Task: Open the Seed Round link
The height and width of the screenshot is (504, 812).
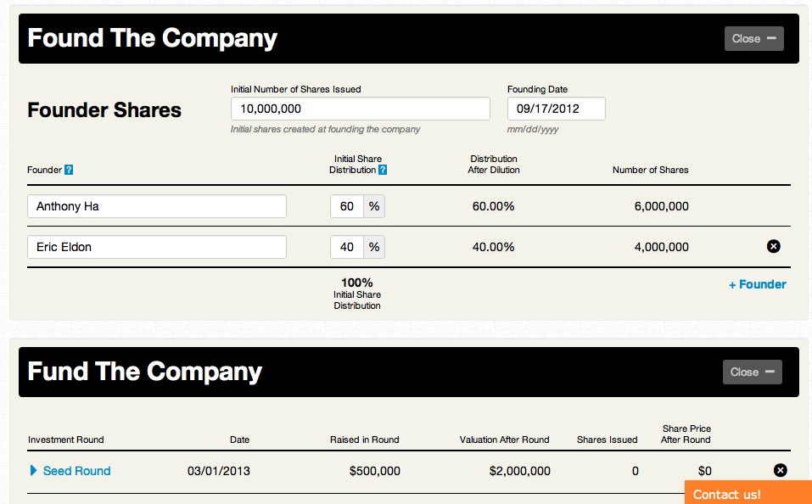Action: (x=77, y=471)
